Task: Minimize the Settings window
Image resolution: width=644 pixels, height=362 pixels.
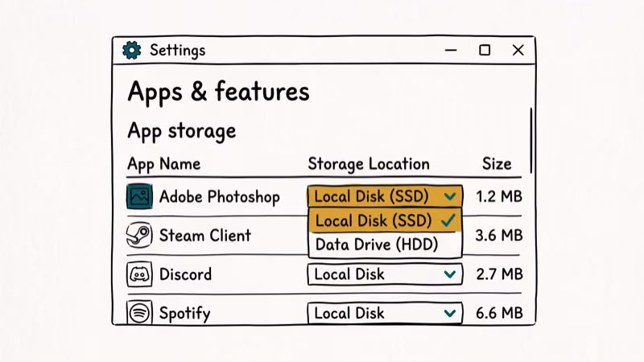Action: tap(451, 50)
